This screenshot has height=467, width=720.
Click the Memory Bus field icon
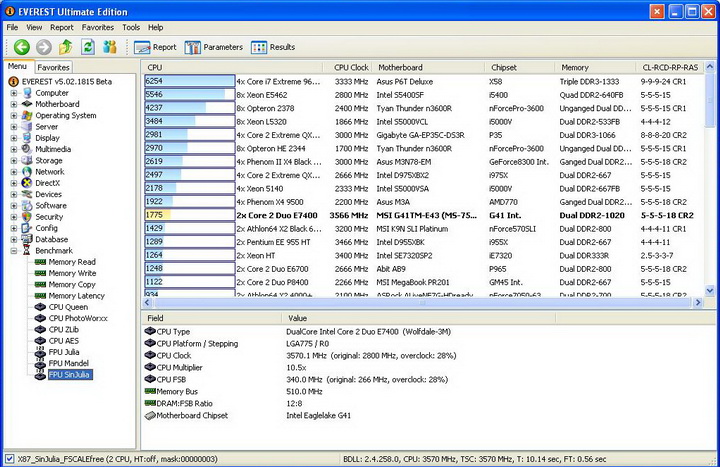point(150,391)
